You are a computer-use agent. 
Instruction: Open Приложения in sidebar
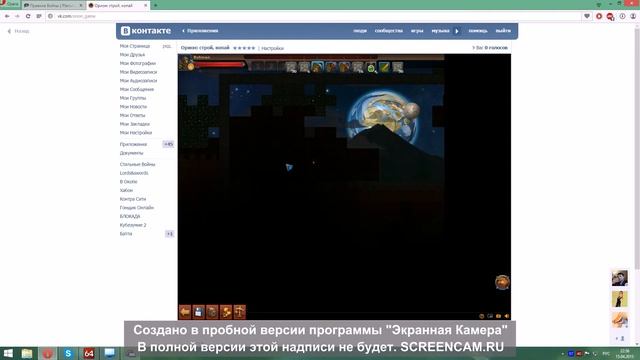(133, 144)
